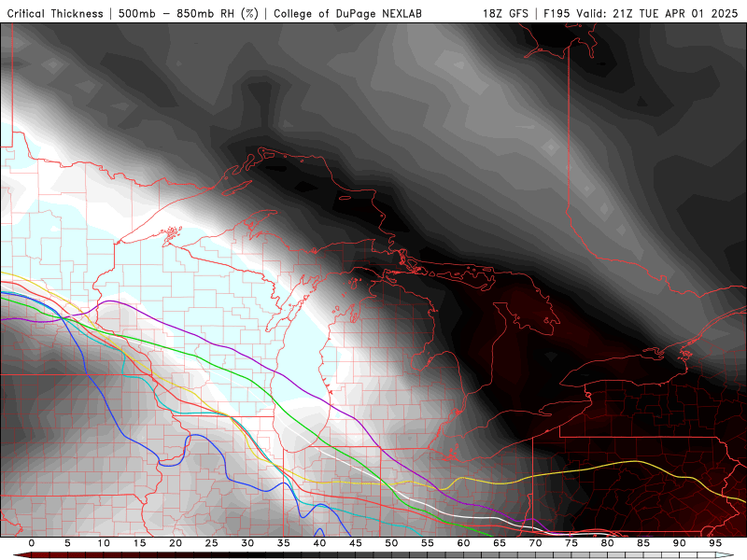Click the 35 value on RH color scale
The width and height of the screenshot is (747, 560).
click(283, 543)
